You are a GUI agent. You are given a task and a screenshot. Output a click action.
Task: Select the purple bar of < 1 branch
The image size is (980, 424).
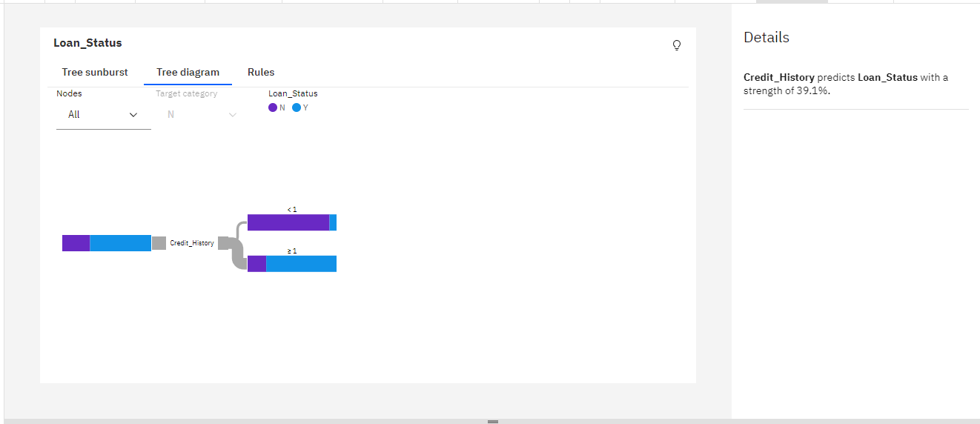[x=288, y=222]
